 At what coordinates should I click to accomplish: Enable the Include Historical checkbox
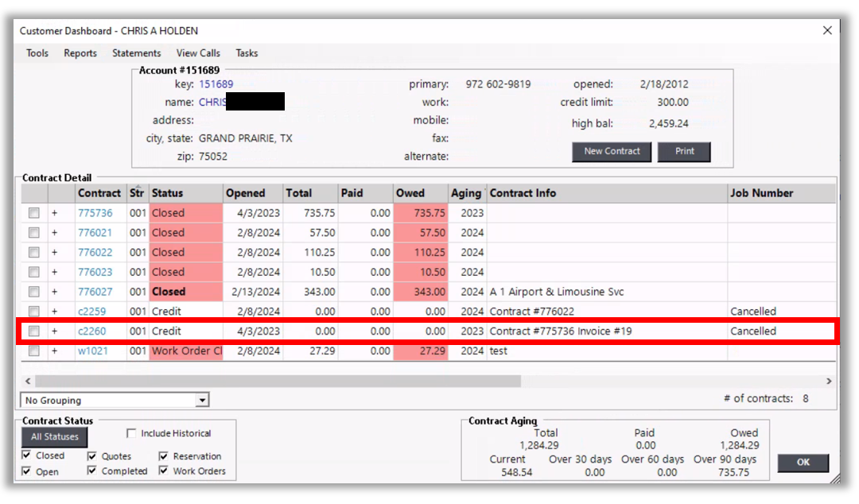point(132,433)
